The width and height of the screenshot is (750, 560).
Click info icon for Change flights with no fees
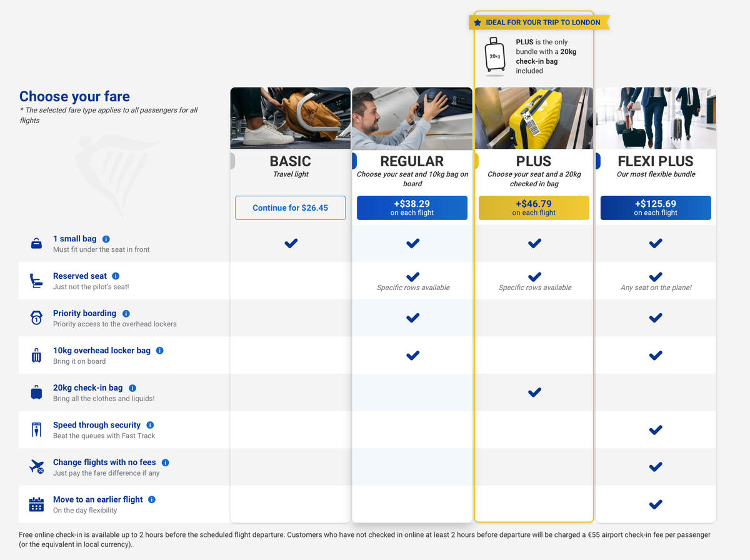click(166, 462)
